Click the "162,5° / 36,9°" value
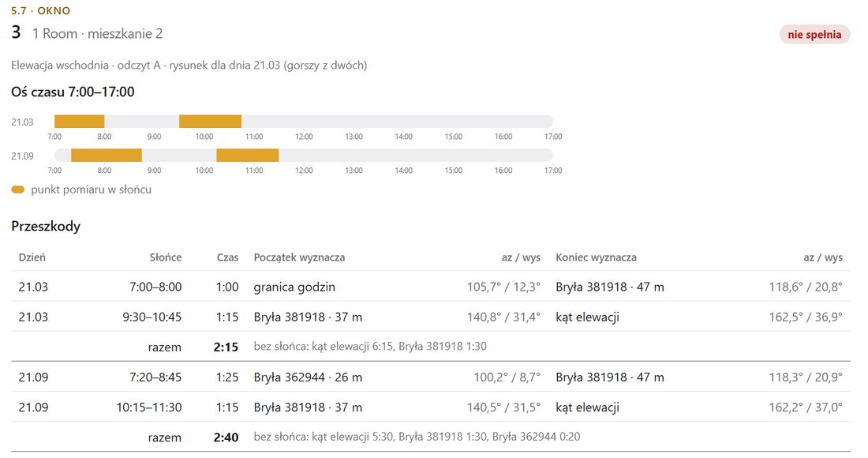This screenshot has height=458, width=868. click(x=806, y=317)
